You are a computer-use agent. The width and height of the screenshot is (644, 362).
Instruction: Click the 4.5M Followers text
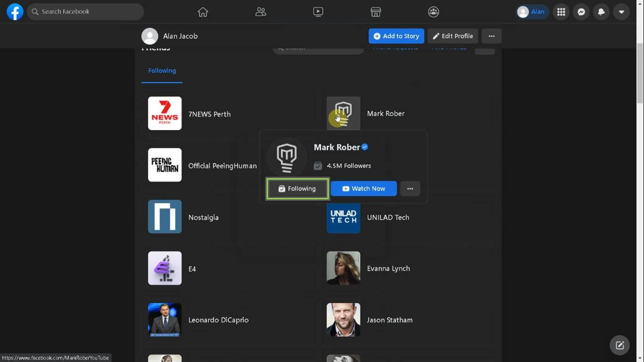point(349,166)
